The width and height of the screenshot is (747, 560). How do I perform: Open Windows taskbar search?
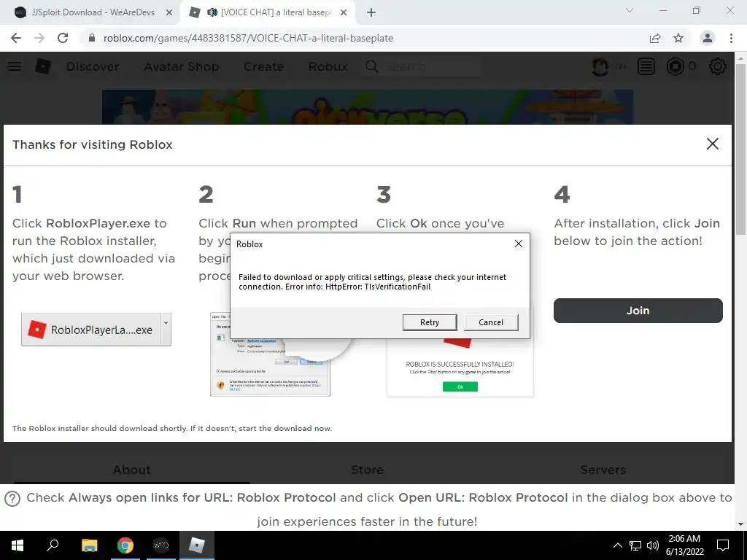click(x=53, y=545)
